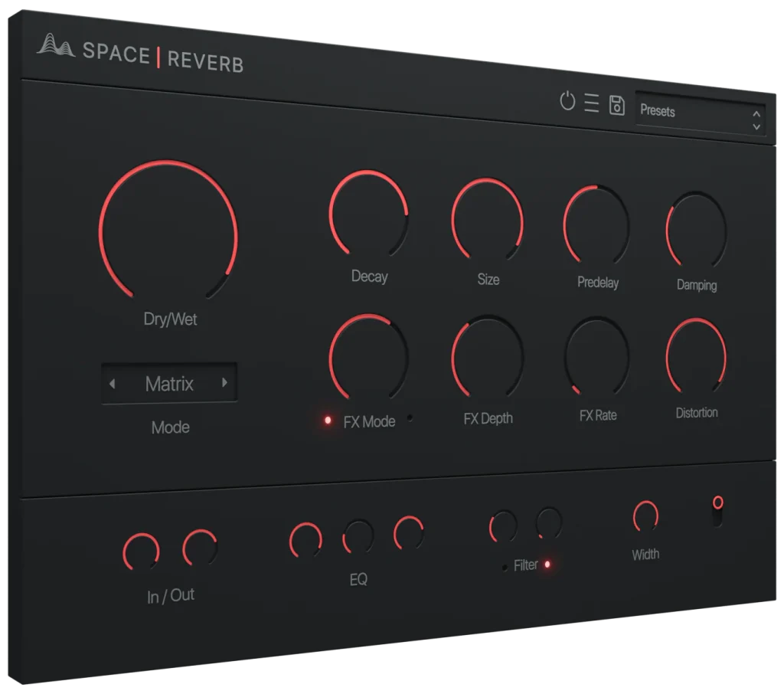Click the power bypass icon
The height and width of the screenshot is (694, 784).
570,103
